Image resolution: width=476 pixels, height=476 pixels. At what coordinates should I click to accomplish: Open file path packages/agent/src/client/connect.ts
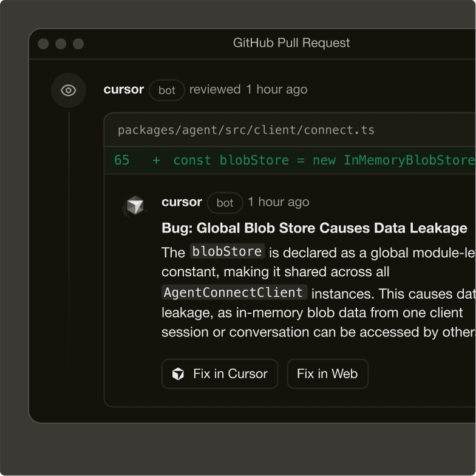coord(246,130)
